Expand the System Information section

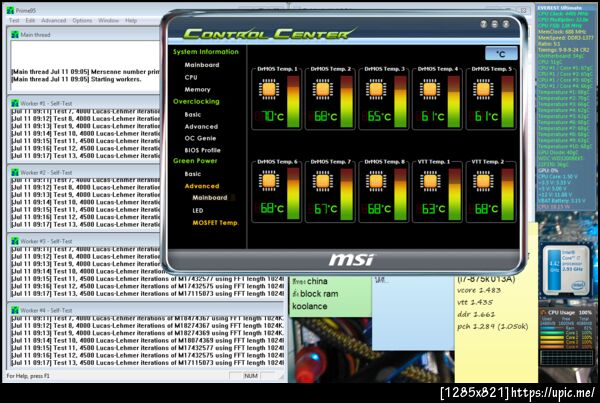[205, 52]
